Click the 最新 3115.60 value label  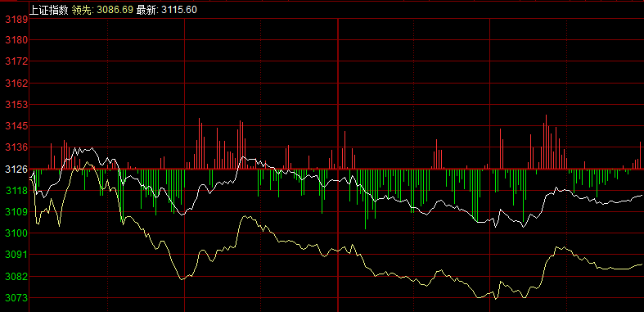pos(166,10)
